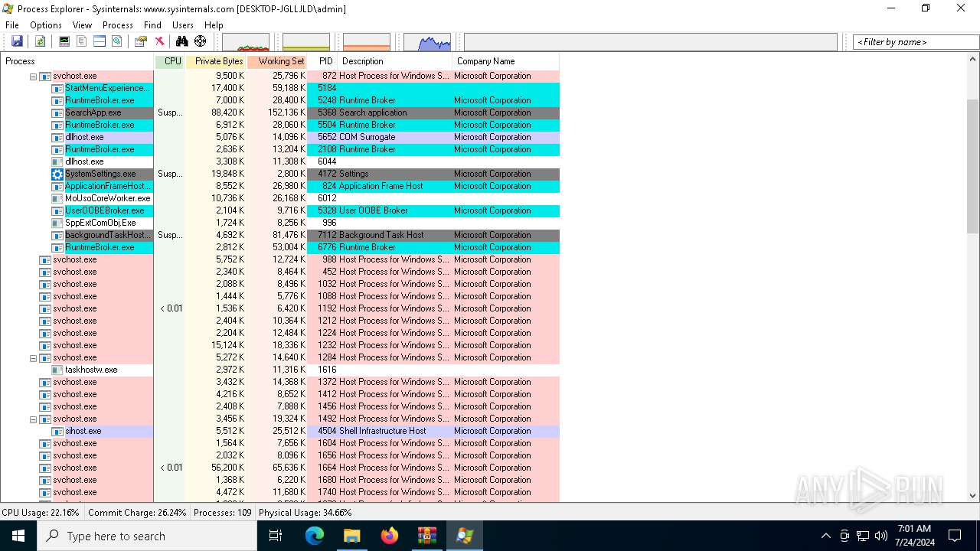The height and width of the screenshot is (551, 980).
Task: Click the 88,420 K private bytes value
Action: pyautogui.click(x=227, y=112)
